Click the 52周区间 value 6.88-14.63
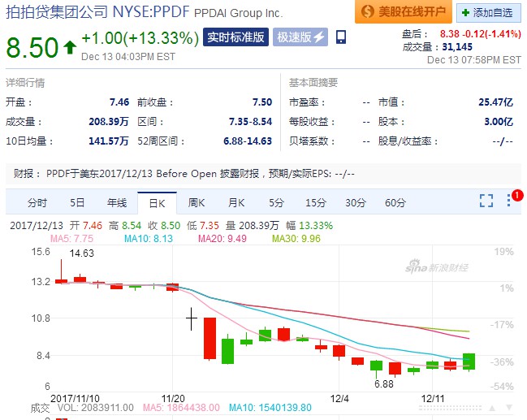The image size is (527, 420). pos(248,141)
